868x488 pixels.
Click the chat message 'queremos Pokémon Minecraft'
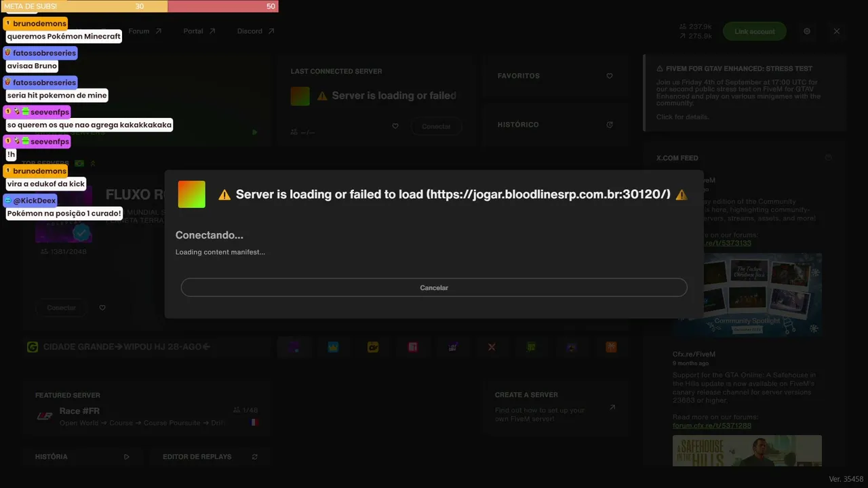(x=64, y=36)
